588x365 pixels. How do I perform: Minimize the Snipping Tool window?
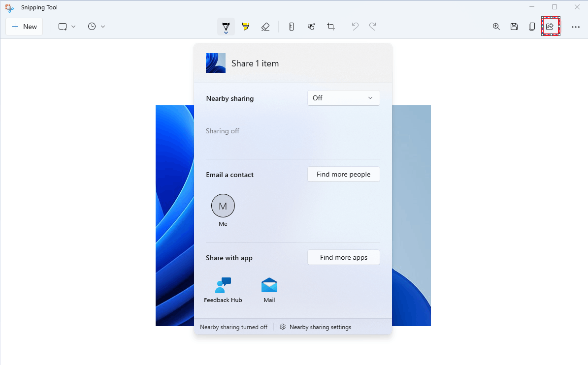532,7
